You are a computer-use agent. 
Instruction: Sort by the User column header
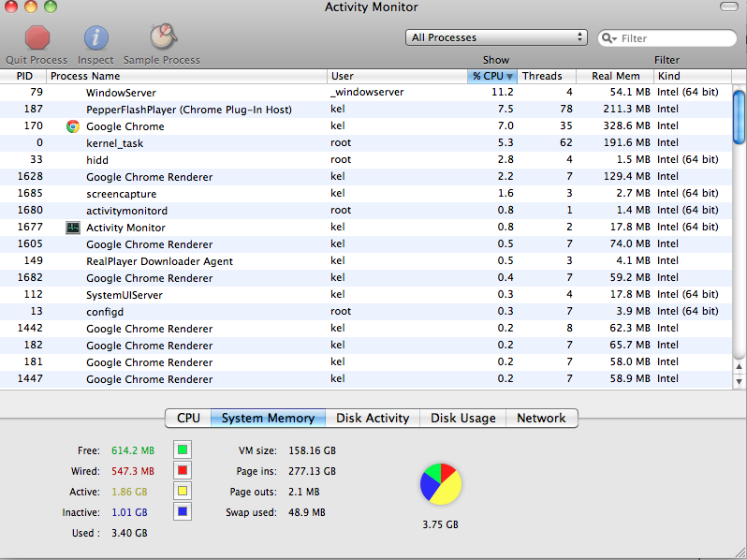[x=397, y=76]
